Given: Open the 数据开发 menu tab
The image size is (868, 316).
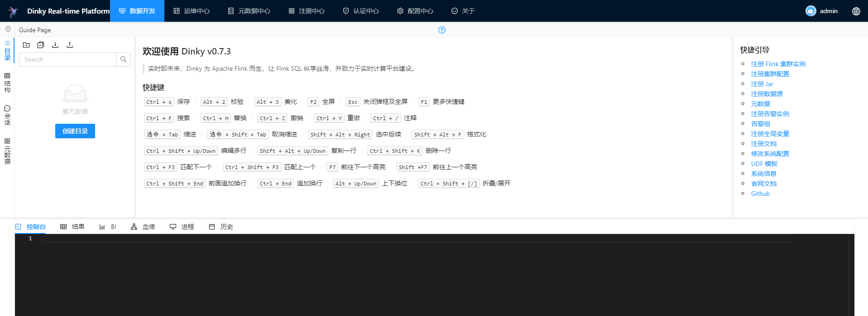Looking at the screenshot, I should pos(137,11).
